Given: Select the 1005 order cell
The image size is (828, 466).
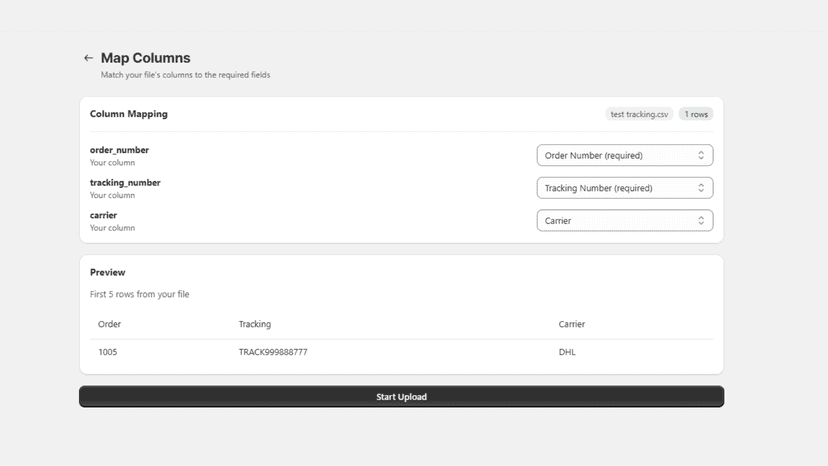Looking at the screenshot, I should 108,352.
